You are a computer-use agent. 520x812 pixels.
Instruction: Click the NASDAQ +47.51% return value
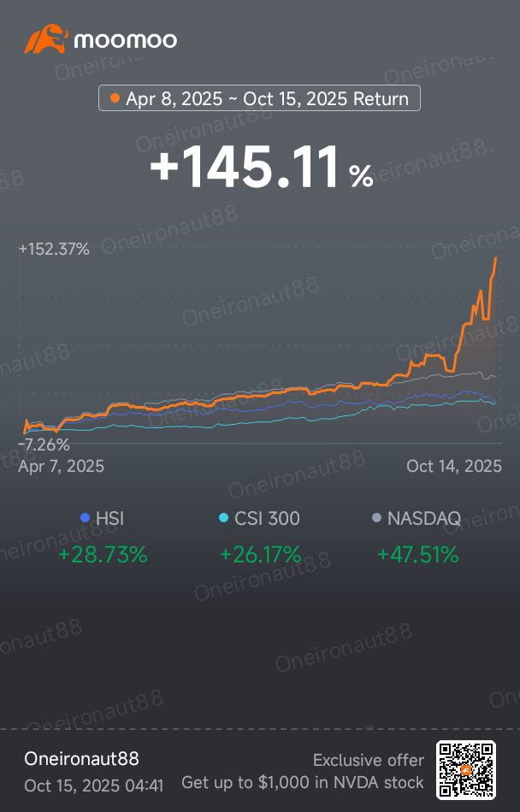coord(417,554)
